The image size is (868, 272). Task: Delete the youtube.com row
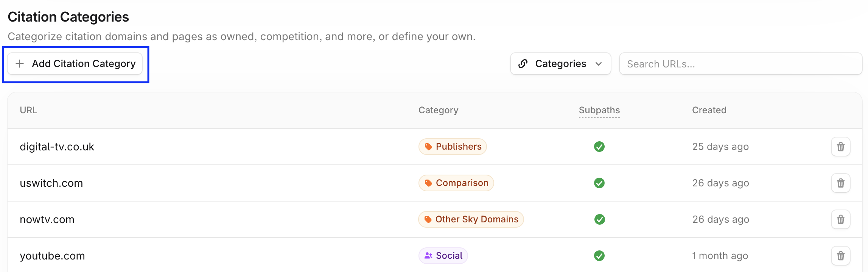[840, 256]
